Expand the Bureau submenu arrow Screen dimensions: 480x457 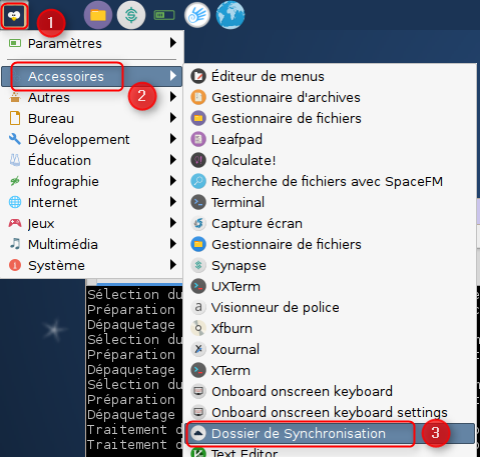[173, 118]
